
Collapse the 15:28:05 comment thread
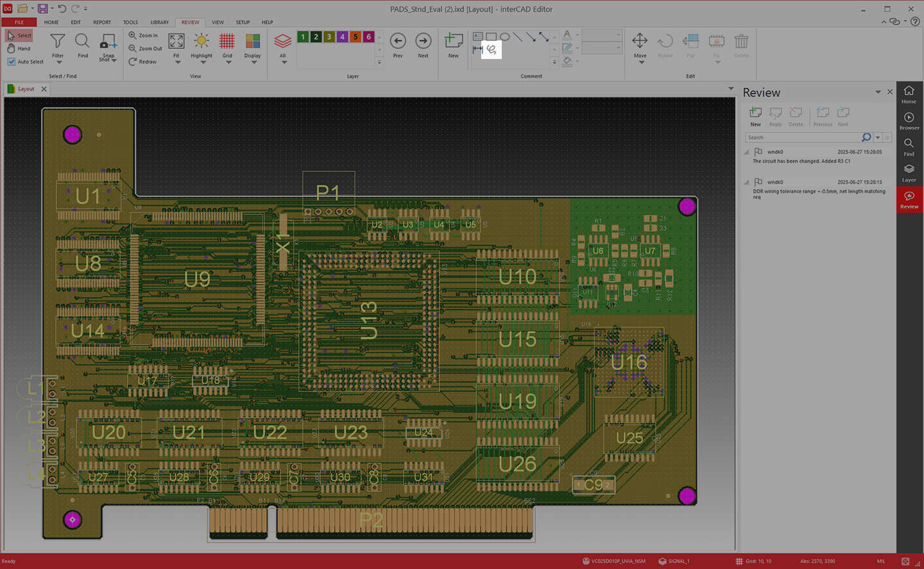[x=747, y=153]
